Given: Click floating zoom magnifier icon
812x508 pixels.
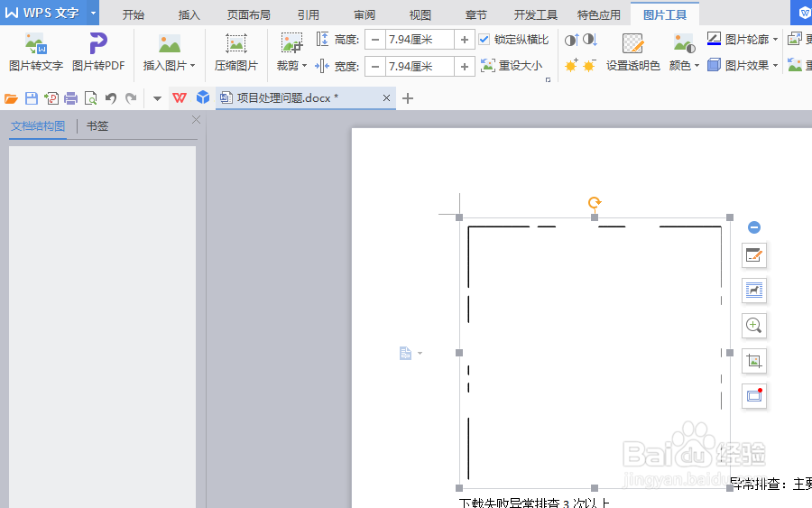Looking at the screenshot, I should (754, 326).
